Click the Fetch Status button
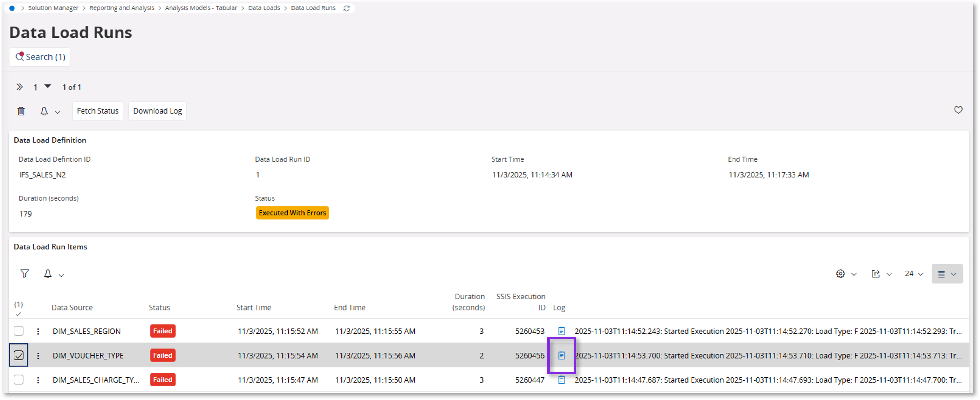 [98, 111]
